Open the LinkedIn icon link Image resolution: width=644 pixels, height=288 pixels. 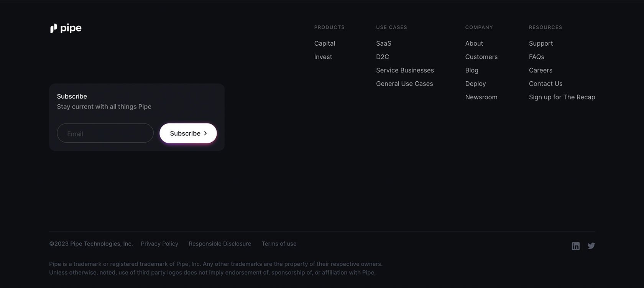pos(575,246)
